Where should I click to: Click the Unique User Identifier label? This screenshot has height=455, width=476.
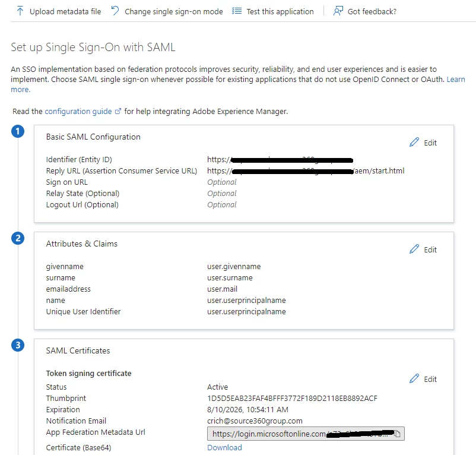pyautogui.click(x=83, y=311)
